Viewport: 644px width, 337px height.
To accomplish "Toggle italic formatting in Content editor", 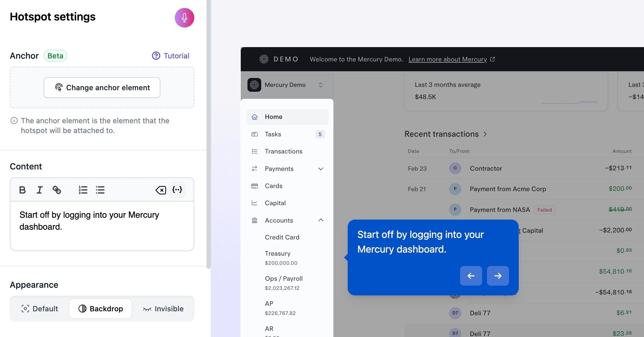I will pos(39,190).
